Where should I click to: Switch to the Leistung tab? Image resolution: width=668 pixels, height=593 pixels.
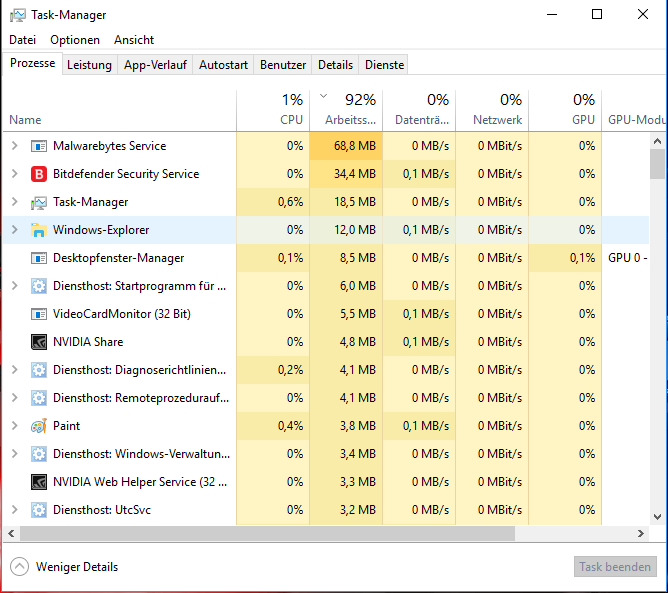[x=89, y=65]
